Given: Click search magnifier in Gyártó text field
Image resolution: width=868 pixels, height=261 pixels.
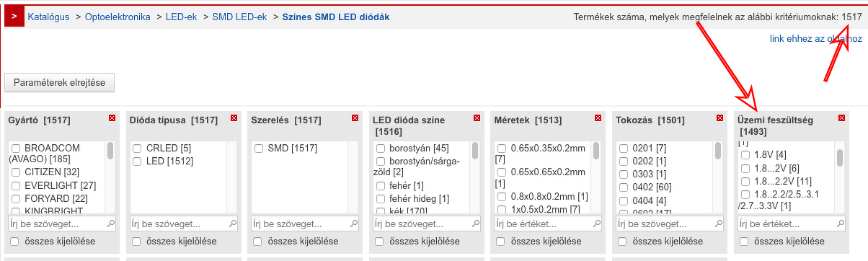Looking at the screenshot, I should pyautogui.click(x=111, y=224).
